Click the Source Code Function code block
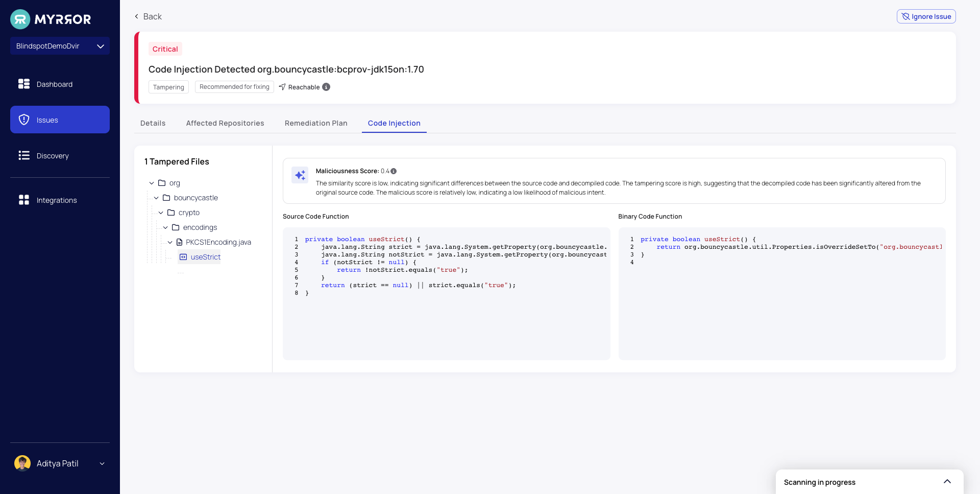This screenshot has height=494, width=980. (x=446, y=294)
